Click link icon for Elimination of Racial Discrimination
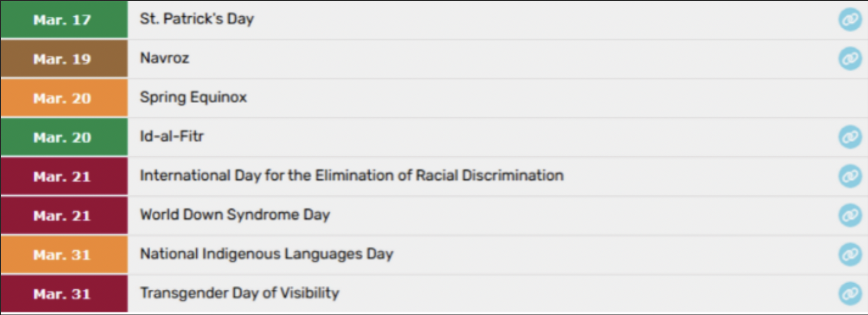Viewport: 868px width, 315px height. click(849, 176)
